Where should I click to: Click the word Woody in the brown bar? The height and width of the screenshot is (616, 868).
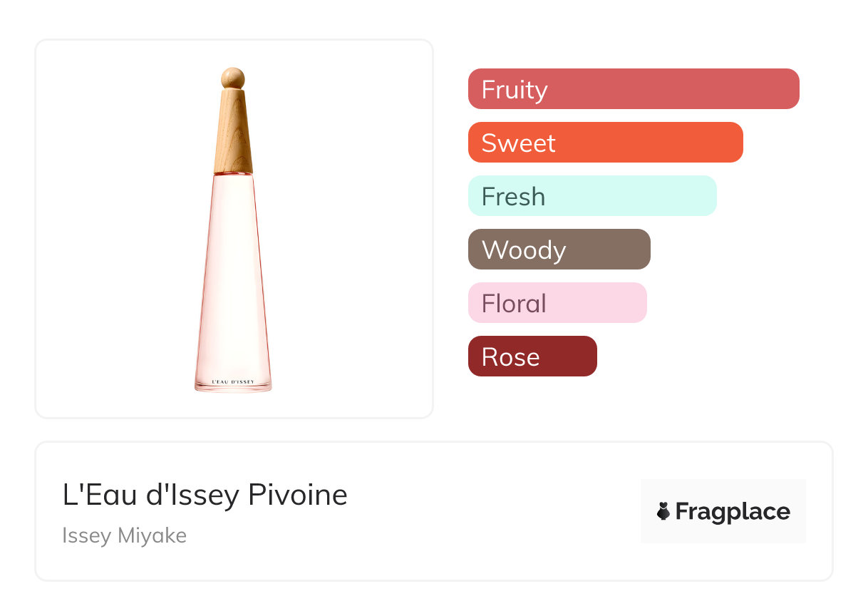524,250
